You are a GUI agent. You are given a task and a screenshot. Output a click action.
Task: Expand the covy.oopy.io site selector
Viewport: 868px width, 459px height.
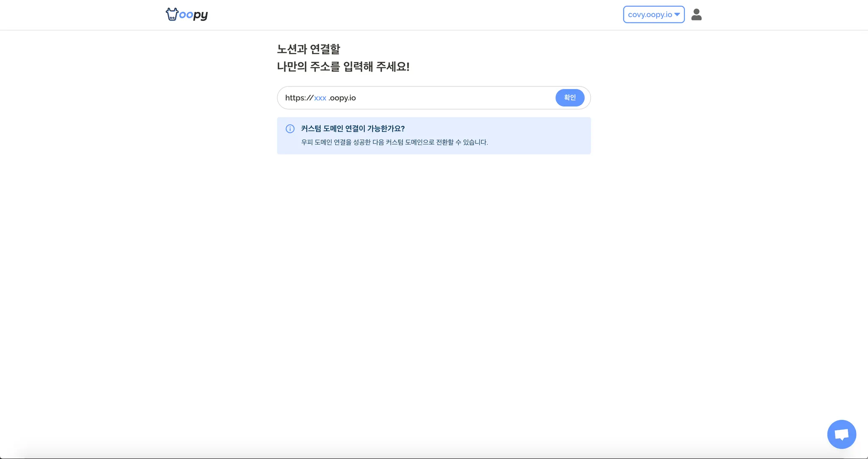coord(654,14)
